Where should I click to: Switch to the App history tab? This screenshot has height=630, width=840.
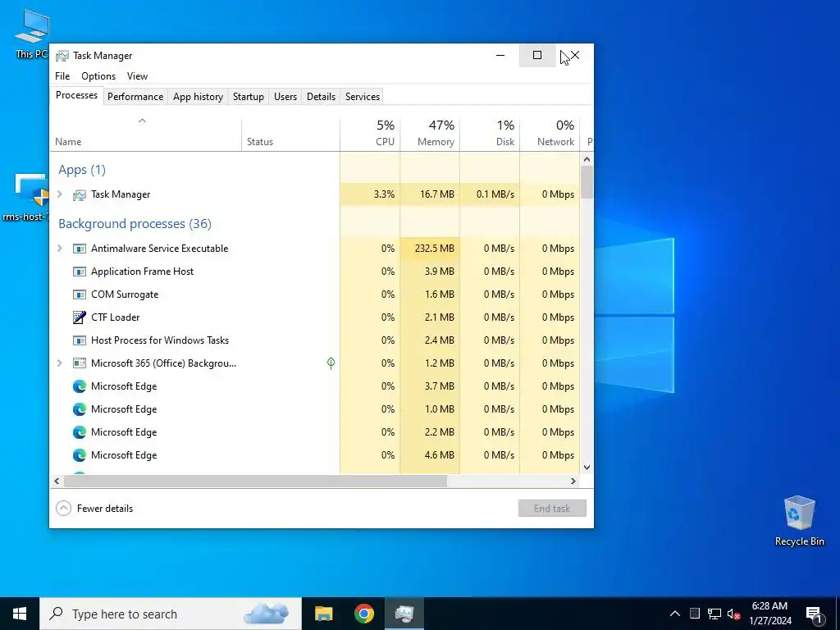198,97
